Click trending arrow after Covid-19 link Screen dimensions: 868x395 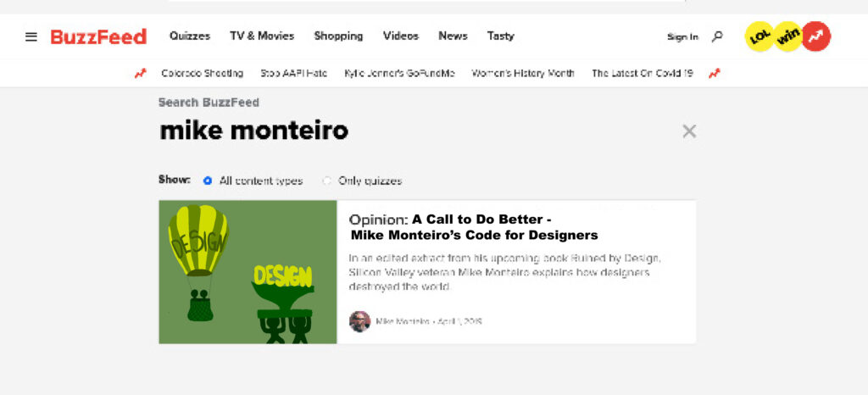[x=715, y=73]
